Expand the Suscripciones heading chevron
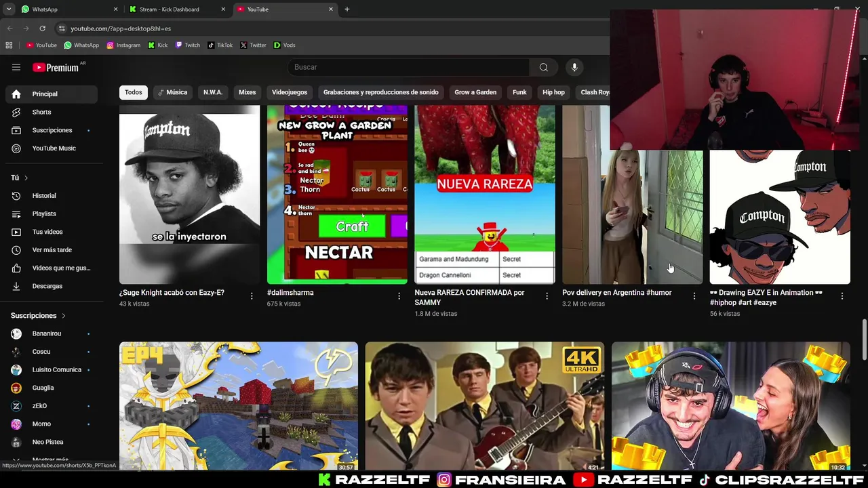 [64, 316]
